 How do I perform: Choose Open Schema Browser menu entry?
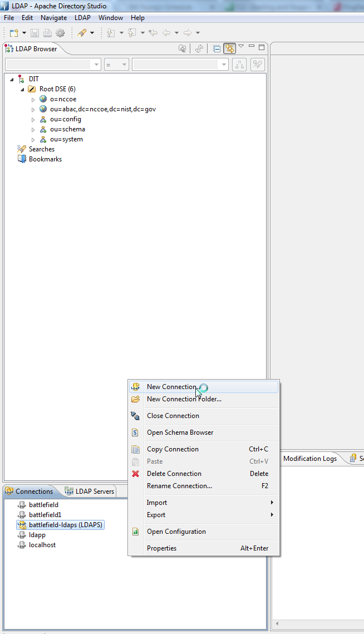204,433
